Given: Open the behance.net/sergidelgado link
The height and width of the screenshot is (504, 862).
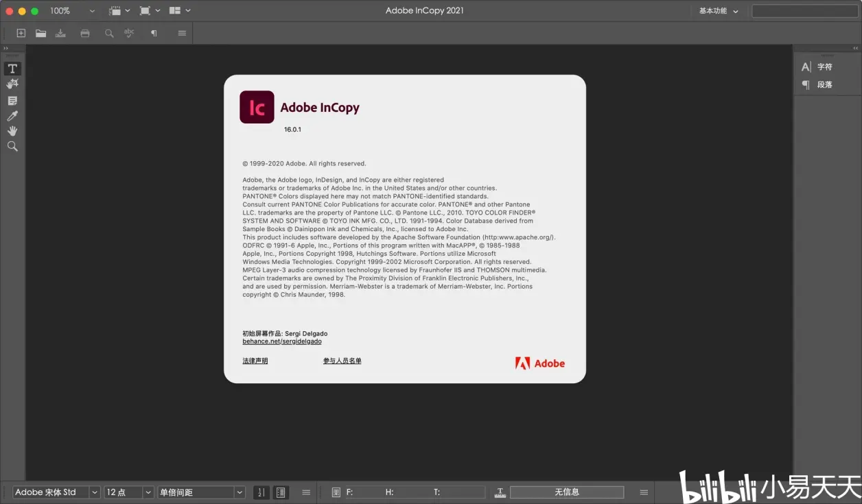Looking at the screenshot, I should 282,341.
